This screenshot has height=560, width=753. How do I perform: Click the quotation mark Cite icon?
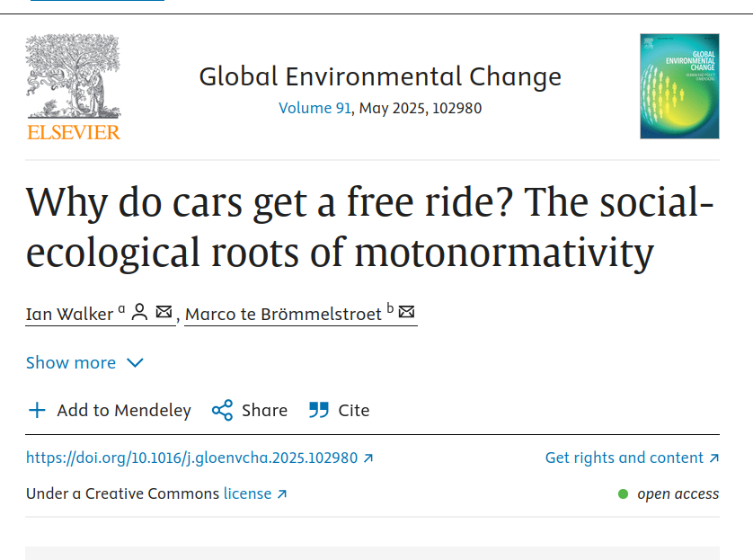click(319, 411)
